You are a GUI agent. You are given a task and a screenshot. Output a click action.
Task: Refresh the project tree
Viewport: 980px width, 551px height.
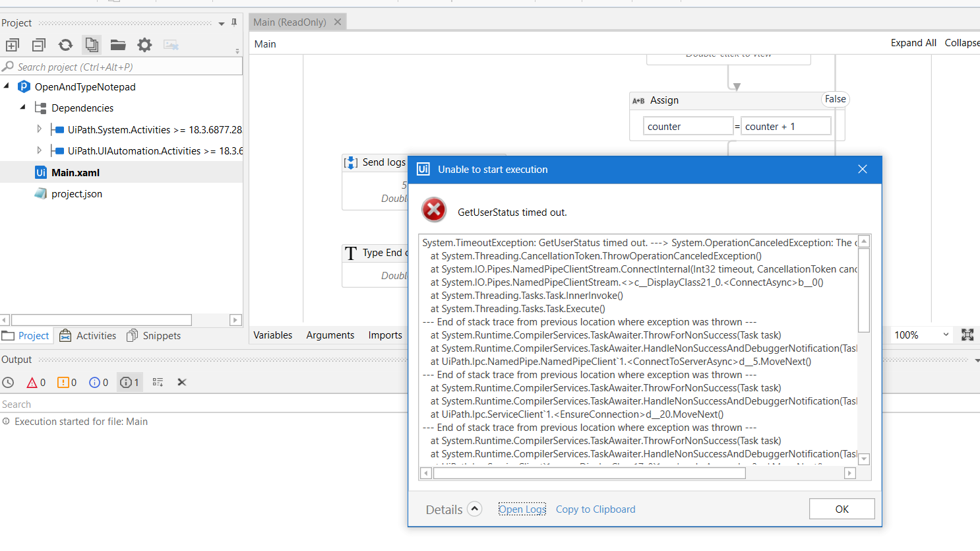coord(65,45)
